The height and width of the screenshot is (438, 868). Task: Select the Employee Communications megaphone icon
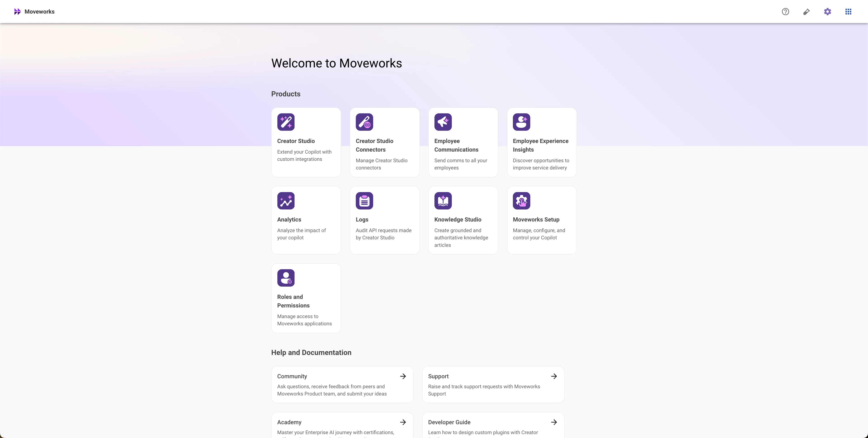point(443,122)
